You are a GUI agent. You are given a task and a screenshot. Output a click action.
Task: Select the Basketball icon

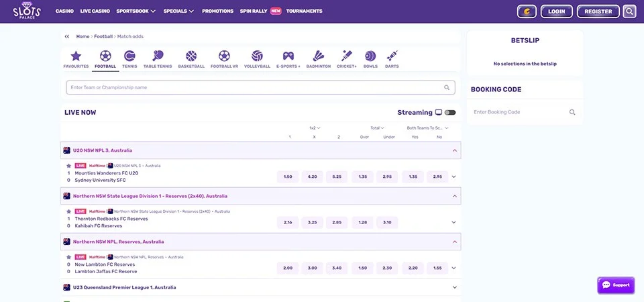click(x=191, y=56)
